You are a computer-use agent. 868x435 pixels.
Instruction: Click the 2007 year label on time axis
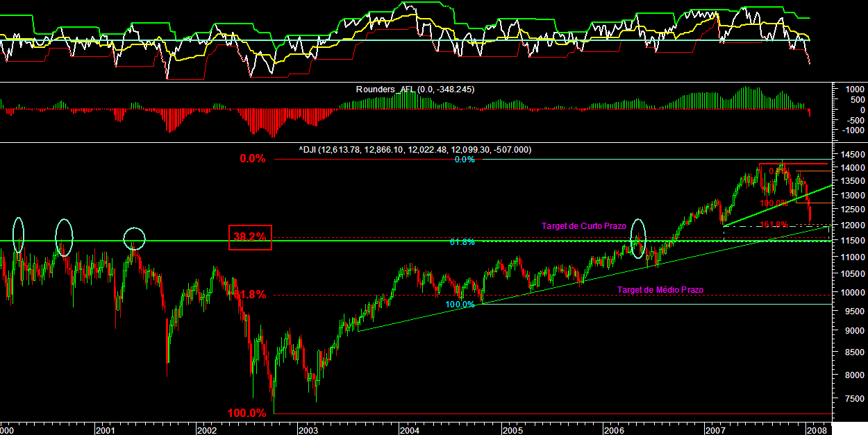(715, 429)
